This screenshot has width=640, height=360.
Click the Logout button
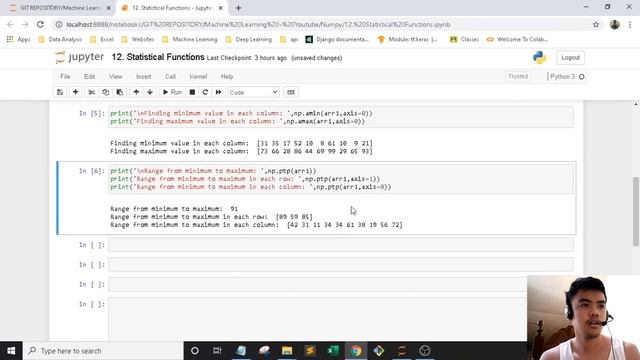[570, 58]
